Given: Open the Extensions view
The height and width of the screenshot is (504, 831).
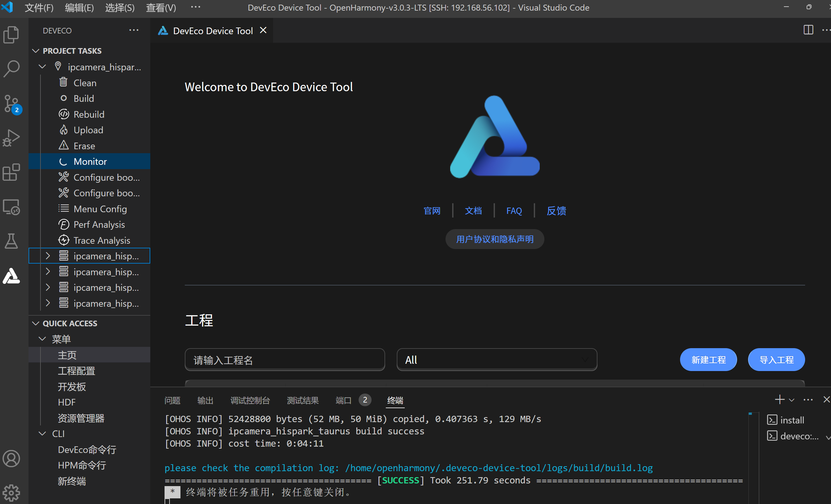Looking at the screenshot, I should click(12, 172).
